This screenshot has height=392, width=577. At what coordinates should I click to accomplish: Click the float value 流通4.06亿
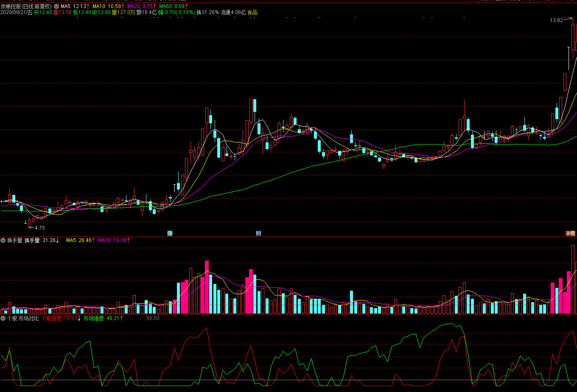click(233, 12)
